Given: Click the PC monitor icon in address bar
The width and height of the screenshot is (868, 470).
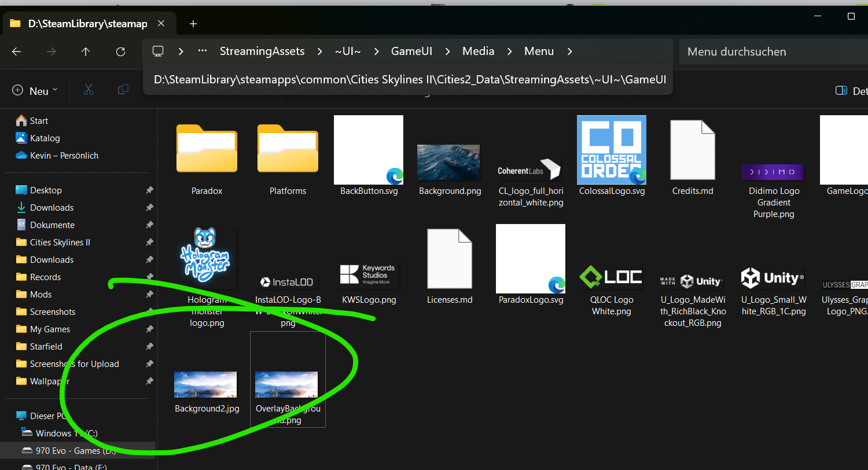Looking at the screenshot, I should (x=157, y=52).
